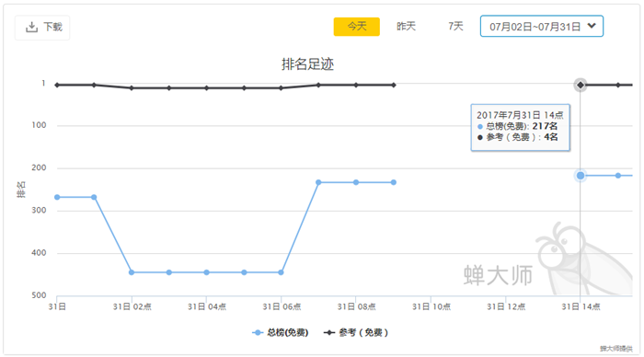The height and width of the screenshot is (357, 644).
Task: Click x-axis label 31日 12点
Action: click(x=506, y=307)
